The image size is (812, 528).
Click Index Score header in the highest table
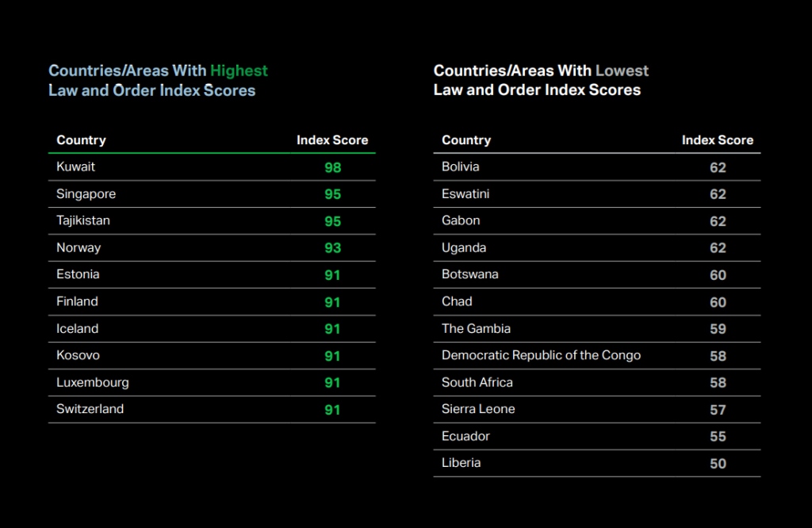[x=332, y=140]
